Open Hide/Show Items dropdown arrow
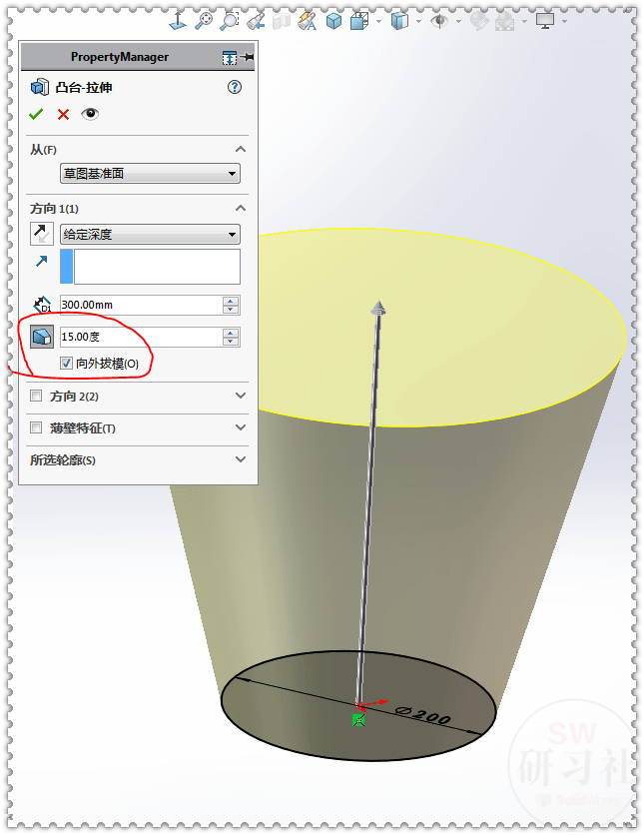Image resolution: width=644 pixels, height=835 pixels. (x=458, y=22)
